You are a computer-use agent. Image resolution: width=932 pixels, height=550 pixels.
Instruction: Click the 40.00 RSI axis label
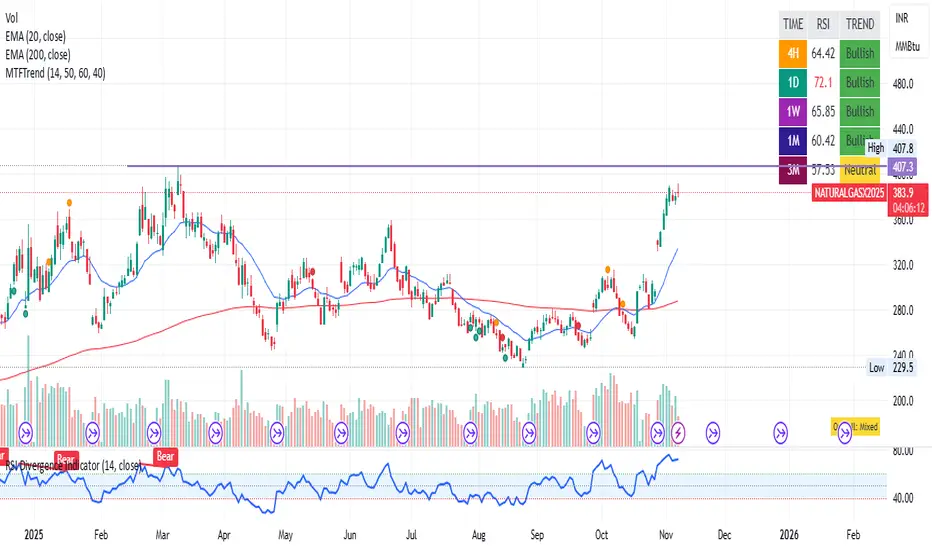click(903, 498)
